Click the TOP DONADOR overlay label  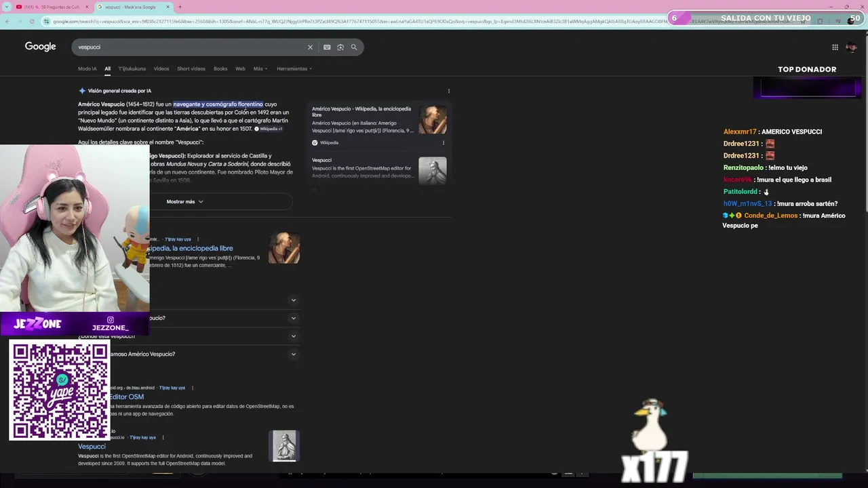807,69
